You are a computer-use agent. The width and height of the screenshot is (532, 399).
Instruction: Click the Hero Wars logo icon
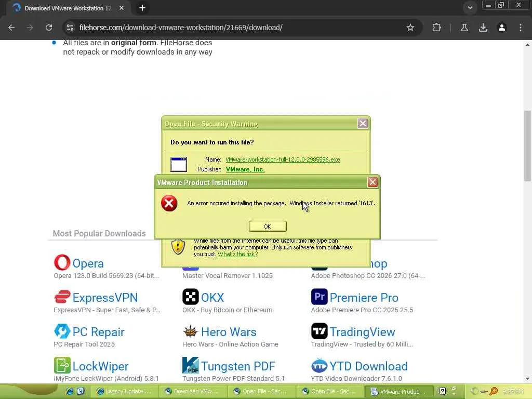[x=191, y=331]
